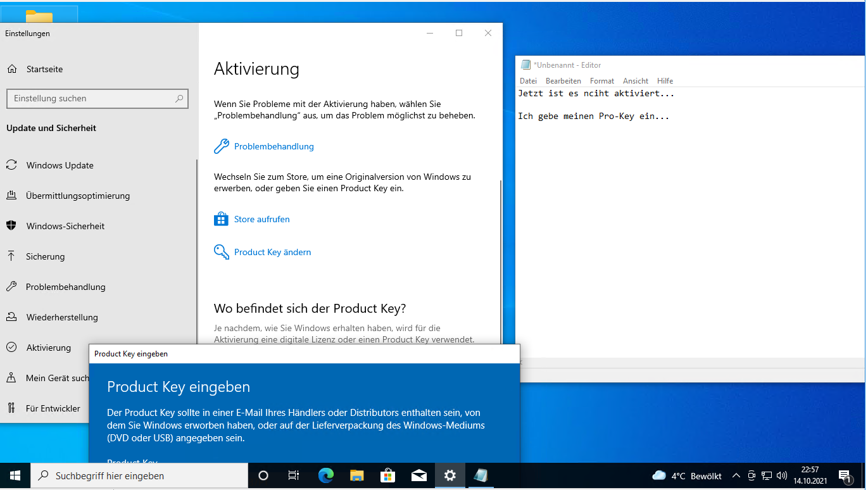The image size is (868, 490).
Task: Open Microsoft Store from taskbar
Action: [x=387, y=475]
